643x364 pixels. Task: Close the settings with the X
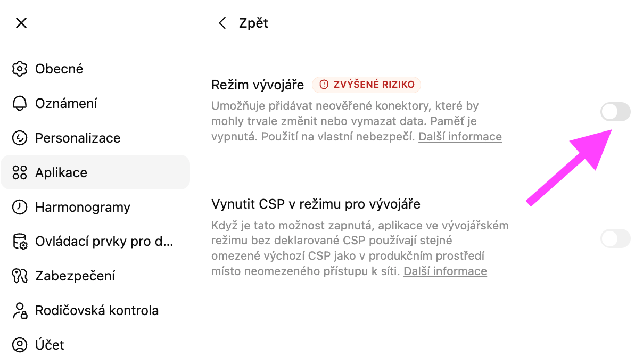coord(21,23)
